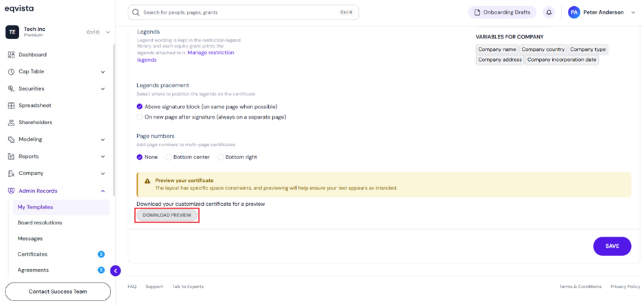Viewport: 644px width, 306px height.
Task: Expand the Modeling menu chevron
Action: point(103,140)
